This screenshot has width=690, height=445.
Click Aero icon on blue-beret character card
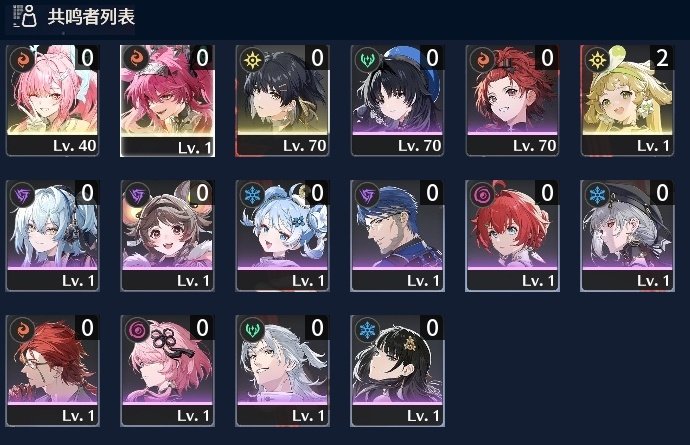click(367, 59)
